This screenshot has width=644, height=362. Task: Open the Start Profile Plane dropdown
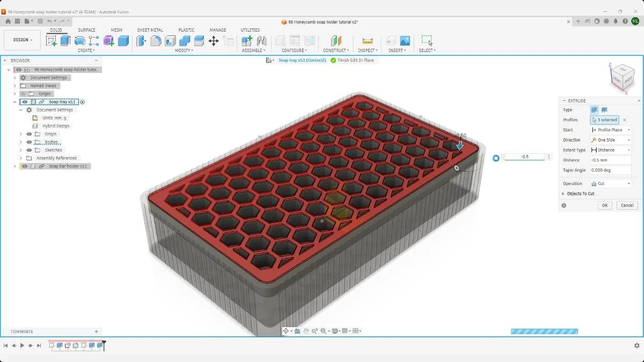tap(611, 130)
